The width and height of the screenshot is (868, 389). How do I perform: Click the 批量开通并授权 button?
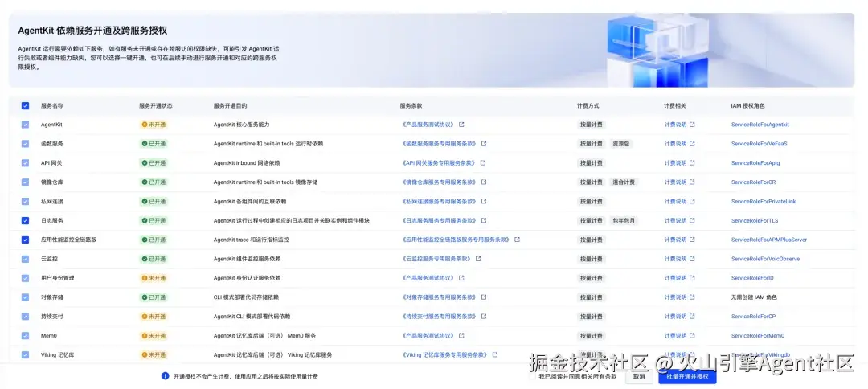coord(687,376)
